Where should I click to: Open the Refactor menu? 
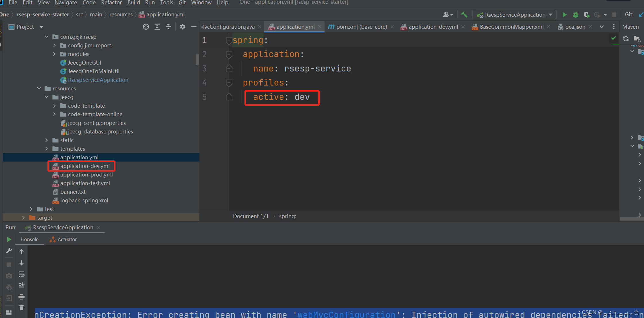point(111,3)
